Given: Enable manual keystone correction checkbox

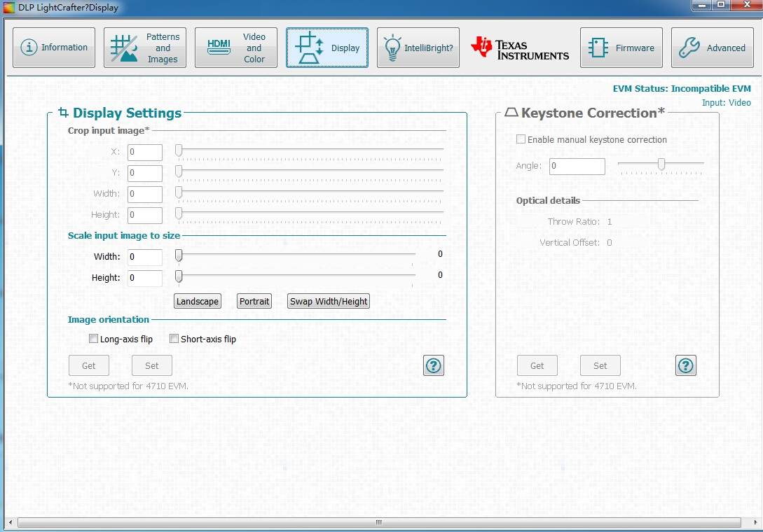Looking at the screenshot, I should coord(521,139).
